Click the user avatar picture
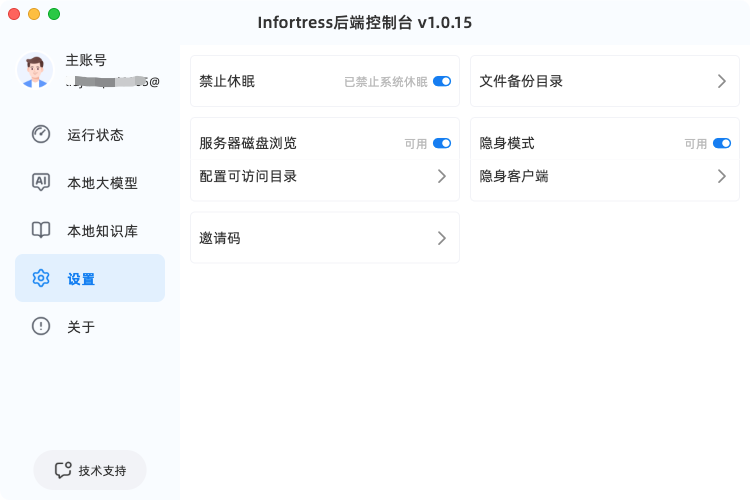Screen dimensions: 750x500 (x=35, y=70)
